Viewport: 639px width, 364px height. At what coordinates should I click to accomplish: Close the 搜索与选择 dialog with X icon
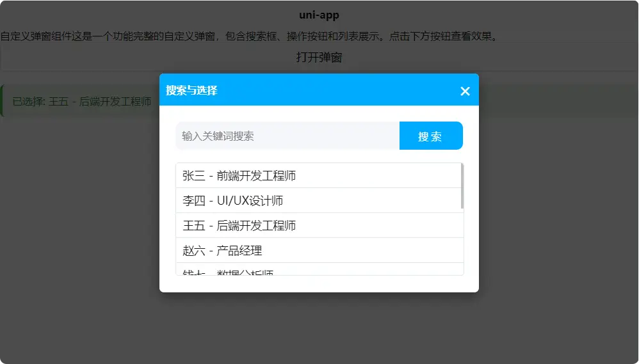click(x=465, y=91)
